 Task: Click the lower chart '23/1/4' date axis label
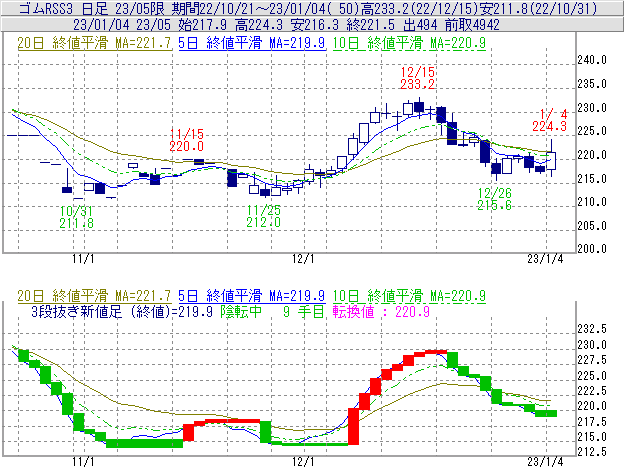545,462
